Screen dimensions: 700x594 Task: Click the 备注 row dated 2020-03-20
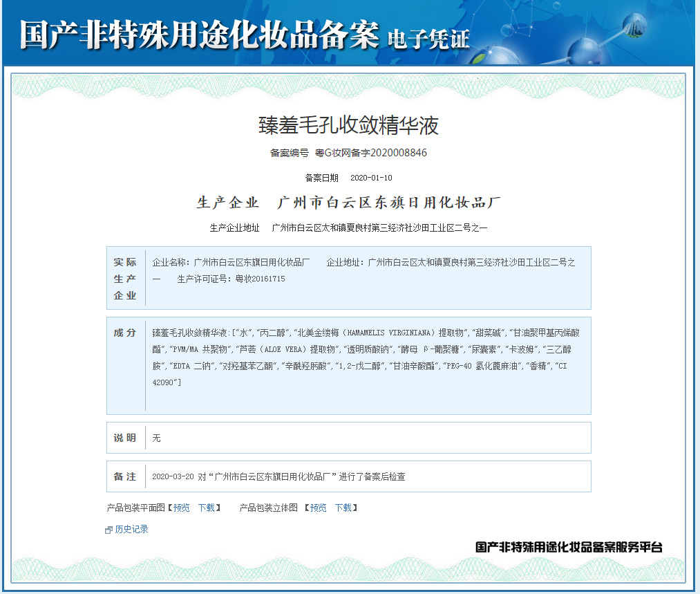(x=278, y=476)
